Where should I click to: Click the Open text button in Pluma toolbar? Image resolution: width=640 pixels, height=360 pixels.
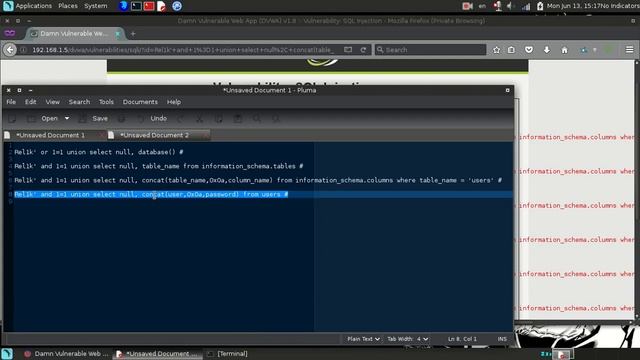49,118
